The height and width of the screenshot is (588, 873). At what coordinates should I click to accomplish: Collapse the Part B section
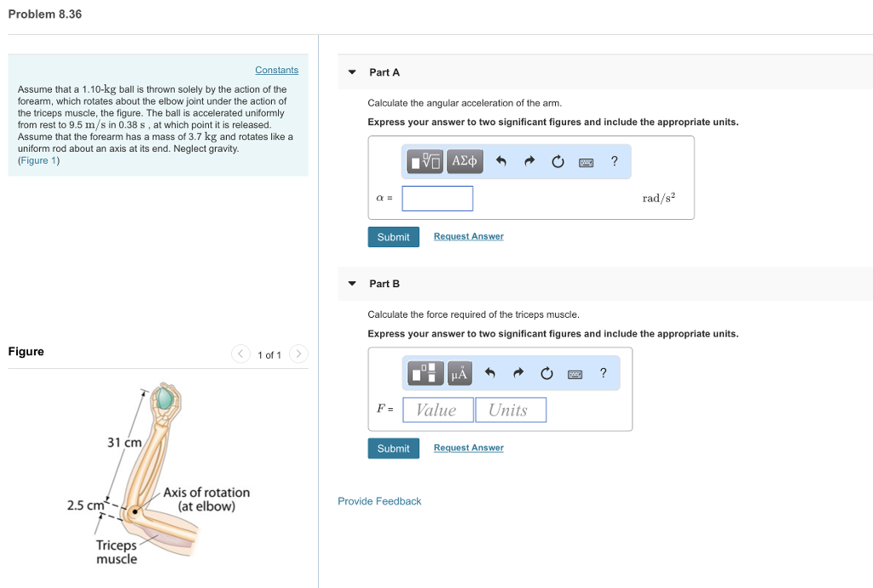(351, 283)
